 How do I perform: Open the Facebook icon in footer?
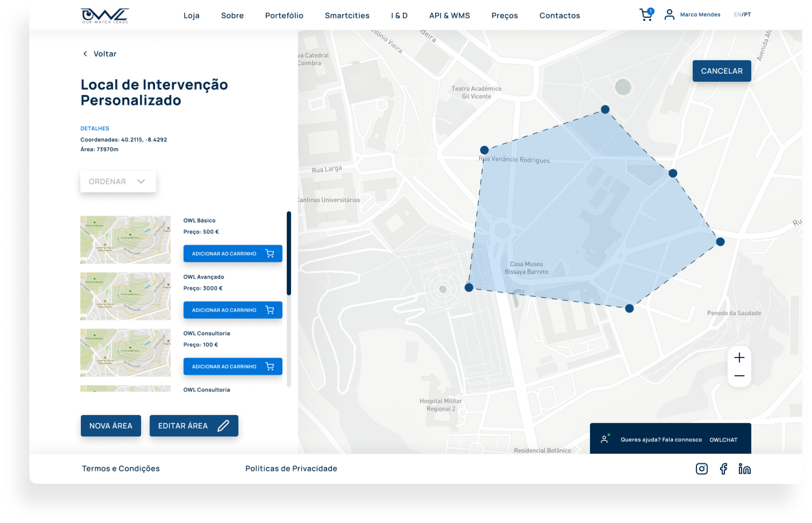pos(723,469)
